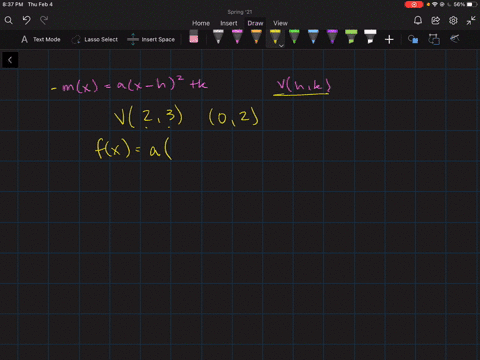The height and width of the screenshot is (360, 480).
Task: Pick the magenta pen
Action: tap(237, 37)
